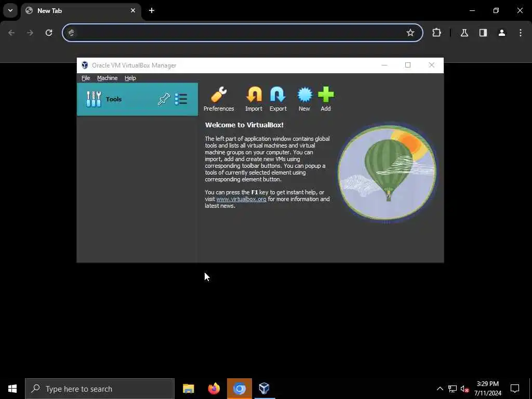Click the VirtualBox taskbar icon
The width and height of the screenshot is (532, 399).
point(264,389)
